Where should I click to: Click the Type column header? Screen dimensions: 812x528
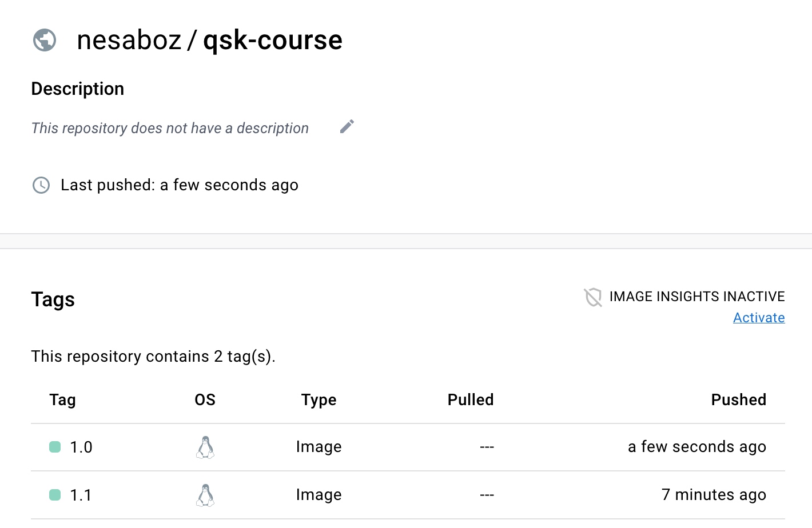click(319, 400)
